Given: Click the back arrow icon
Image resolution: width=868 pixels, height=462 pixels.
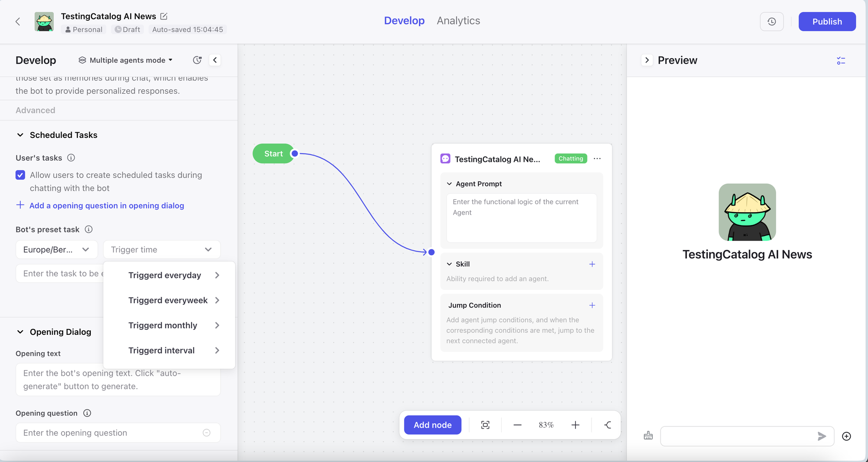Looking at the screenshot, I should (x=18, y=21).
